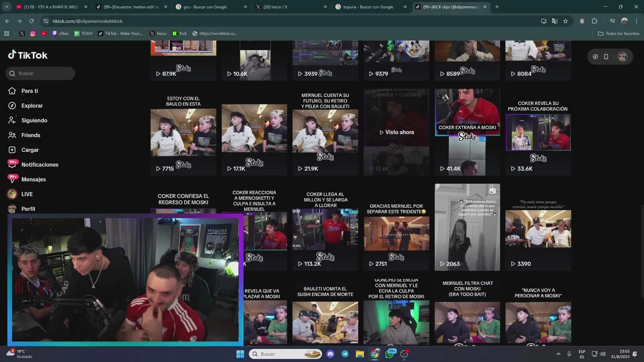Open the Extensions puzzle icon
The image size is (644, 362).
[594, 21]
